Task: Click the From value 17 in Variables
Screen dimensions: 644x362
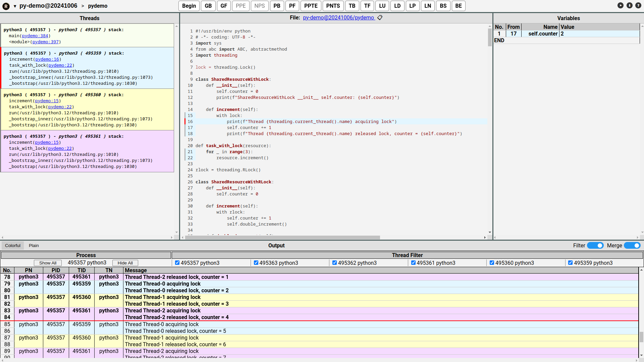Action: click(x=514, y=34)
